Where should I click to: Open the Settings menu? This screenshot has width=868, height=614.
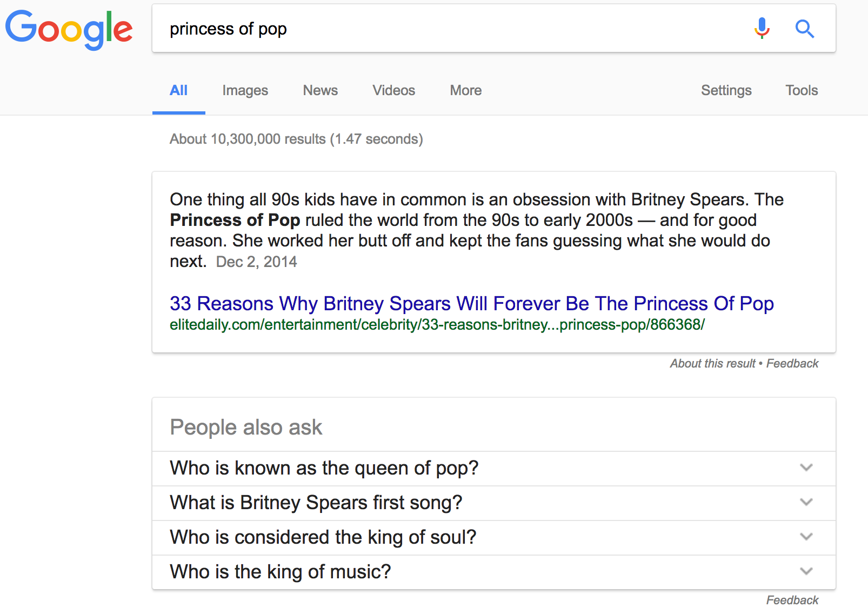tap(726, 91)
